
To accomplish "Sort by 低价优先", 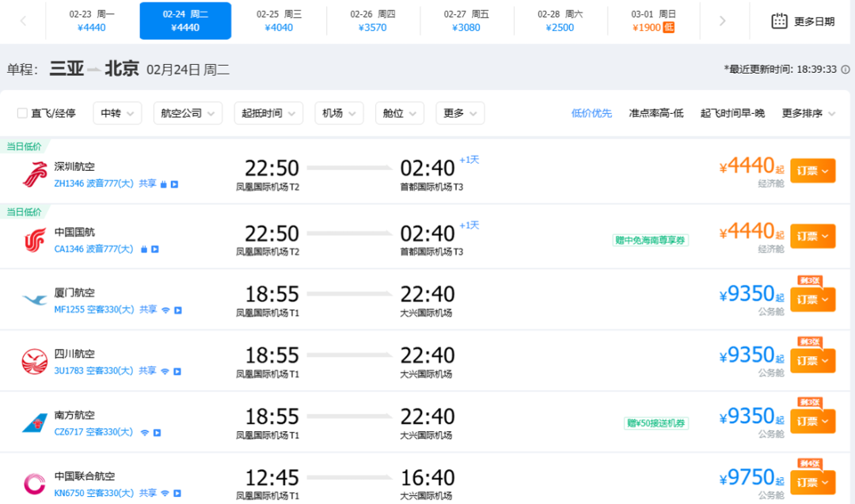I will click(591, 113).
